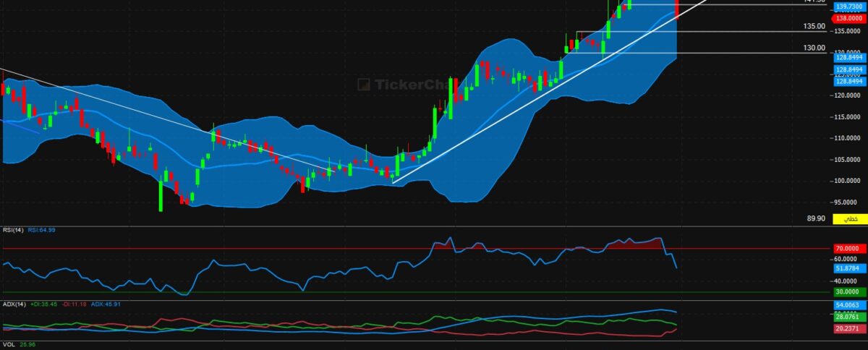868x350 pixels.
Task: Click the red 20.2371 -DI tag
Action: coord(850,329)
